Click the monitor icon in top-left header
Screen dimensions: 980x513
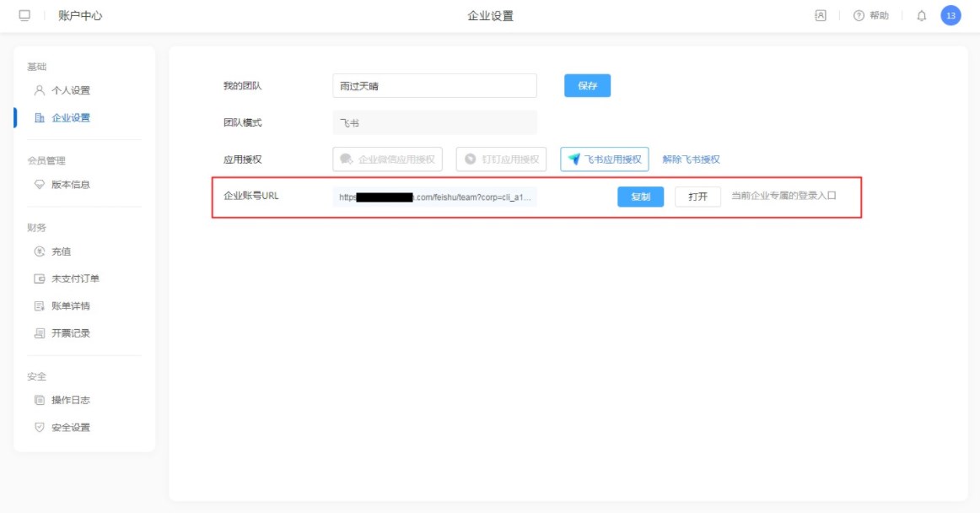(x=24, y=15)
